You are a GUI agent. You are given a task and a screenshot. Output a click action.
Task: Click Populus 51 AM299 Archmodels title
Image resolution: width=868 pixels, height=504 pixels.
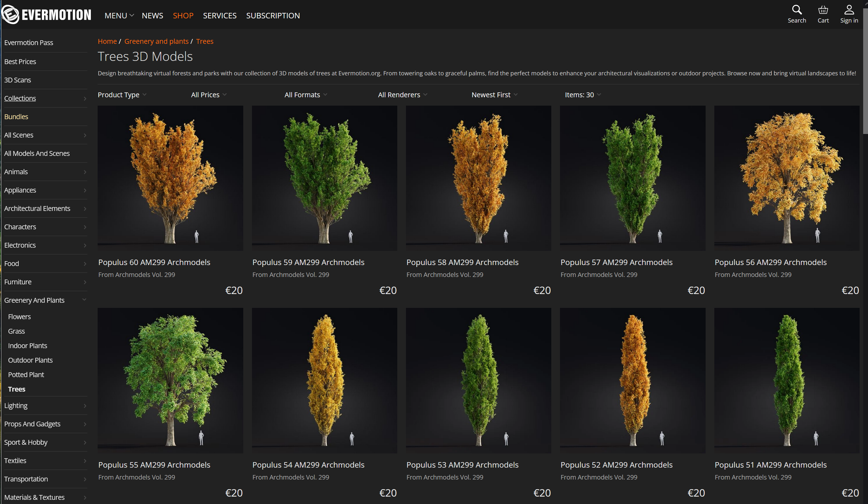point(770,465)
